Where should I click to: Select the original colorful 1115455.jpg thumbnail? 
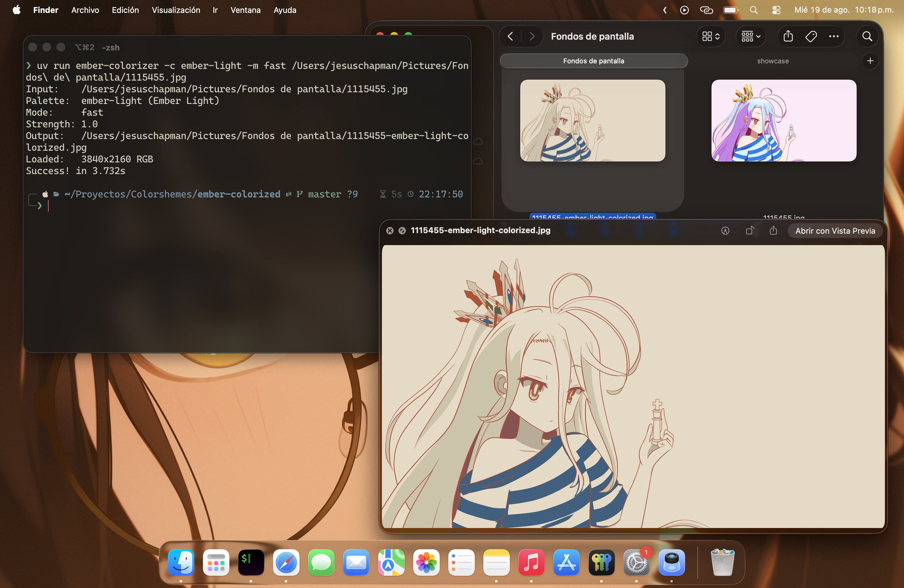[x=783, y=121]
